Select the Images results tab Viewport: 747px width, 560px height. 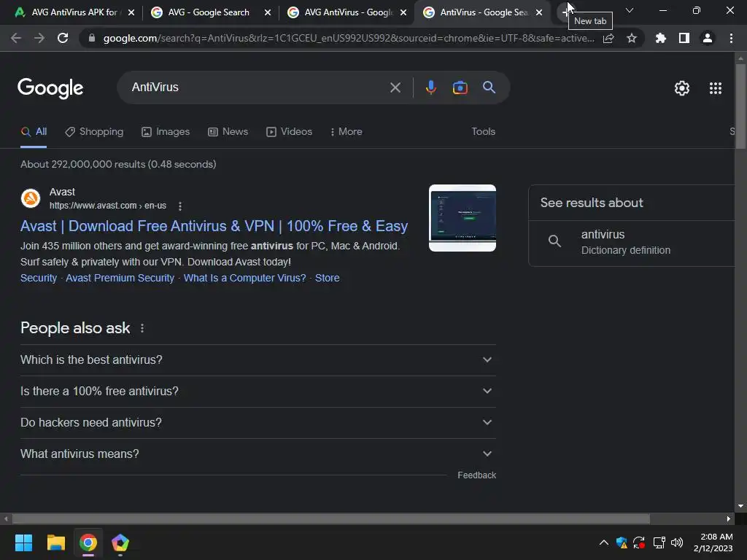coord(166,132)
